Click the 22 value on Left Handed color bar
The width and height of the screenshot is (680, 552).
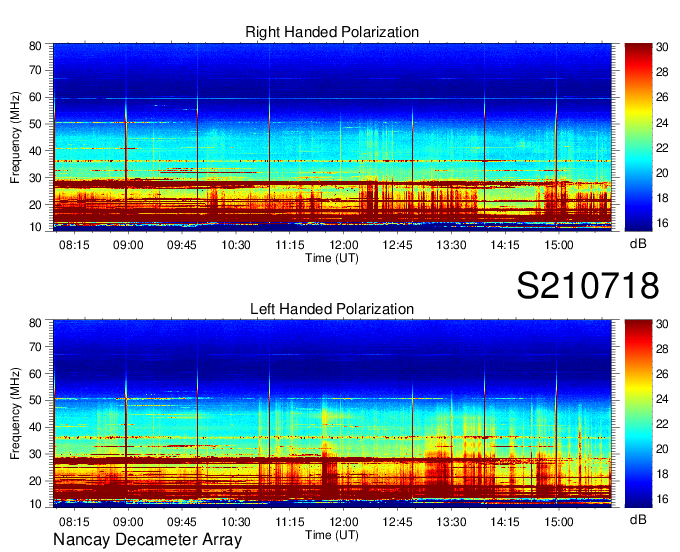(663, 424)
